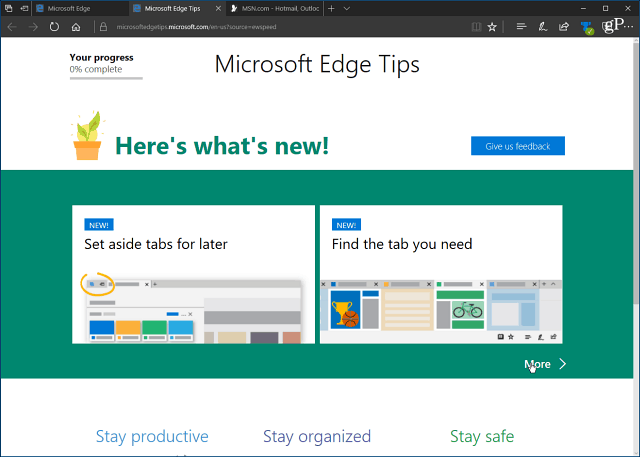Click the Your progress bar

pos(106,78)
